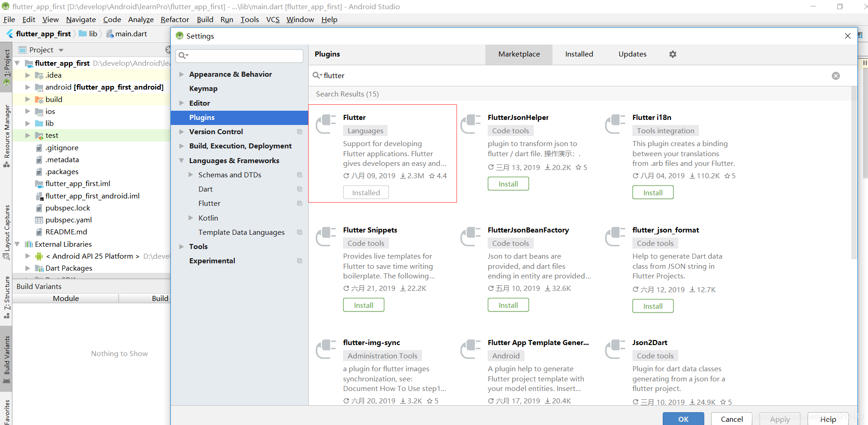
Task: Click the plugin search field with flutter
Action: [x=574, y=76]
